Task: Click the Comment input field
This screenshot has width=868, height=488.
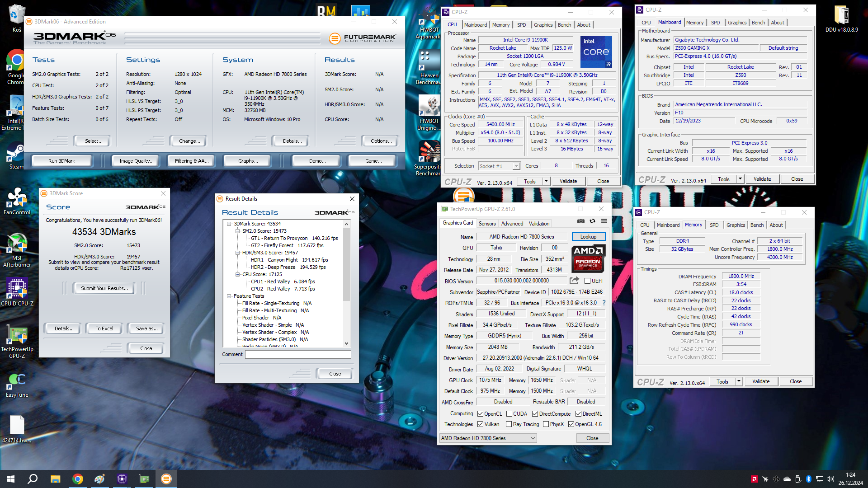Action: pos(298,355)
